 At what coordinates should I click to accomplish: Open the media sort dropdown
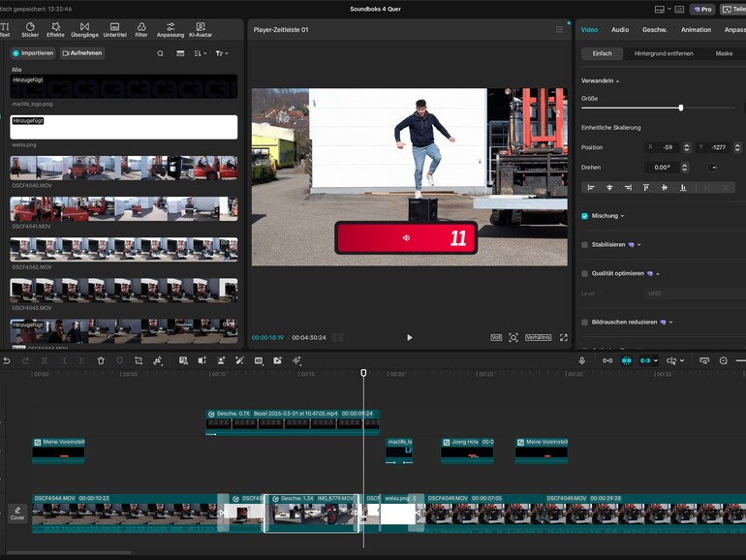click(201, 53)
